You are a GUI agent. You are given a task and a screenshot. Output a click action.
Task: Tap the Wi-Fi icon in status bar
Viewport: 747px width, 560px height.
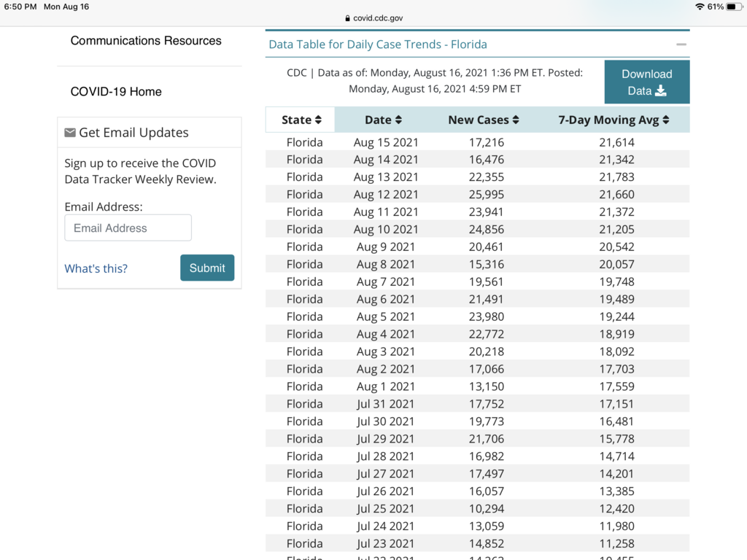pos(700,7)
